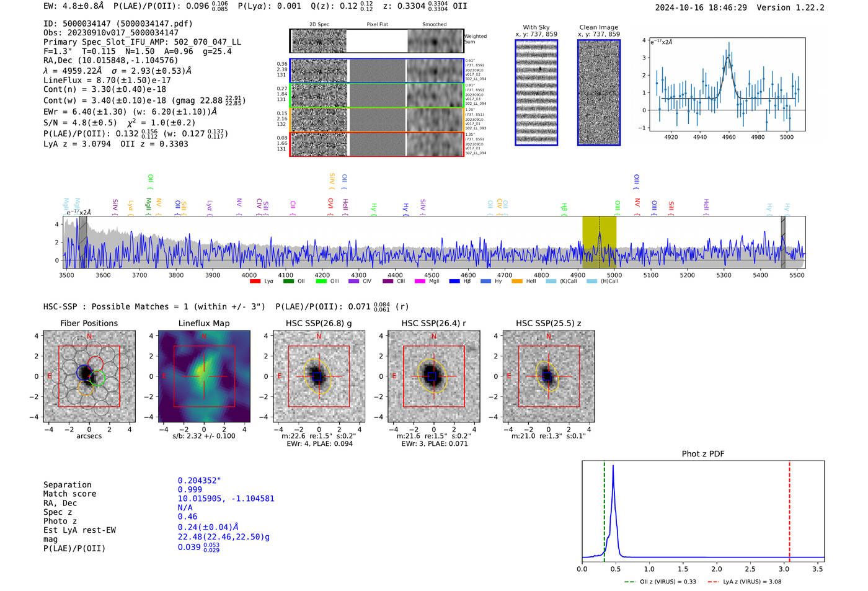Click the red fiber circle in Fiber Positions
This screenshot has height=591, width=868.
point(95,365)
